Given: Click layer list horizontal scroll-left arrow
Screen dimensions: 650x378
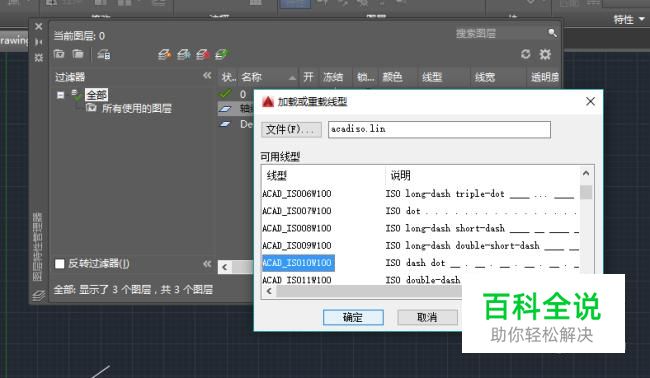Looking at the screenshot, I should click(x=224, y=267).
